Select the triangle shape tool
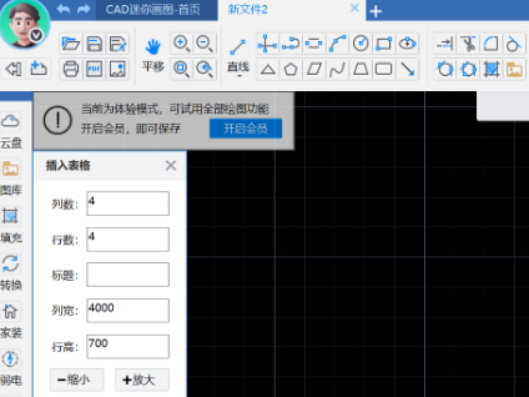The image size is (529, 397). click(x=268, y=69)
